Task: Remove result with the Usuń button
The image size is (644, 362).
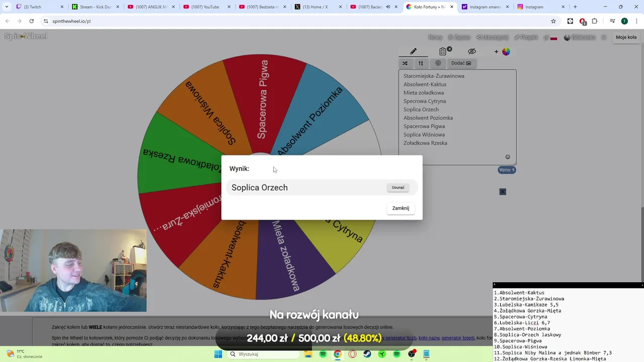Action: [x=398, y=188]
